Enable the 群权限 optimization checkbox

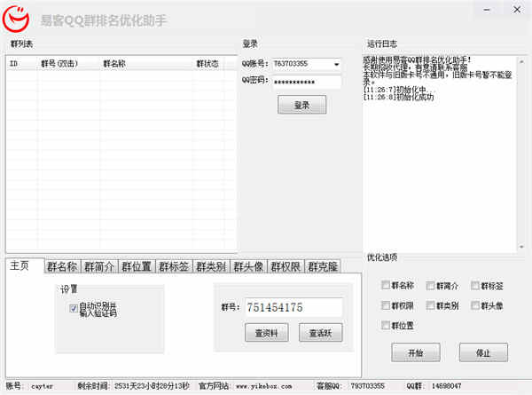pos(386,305)
